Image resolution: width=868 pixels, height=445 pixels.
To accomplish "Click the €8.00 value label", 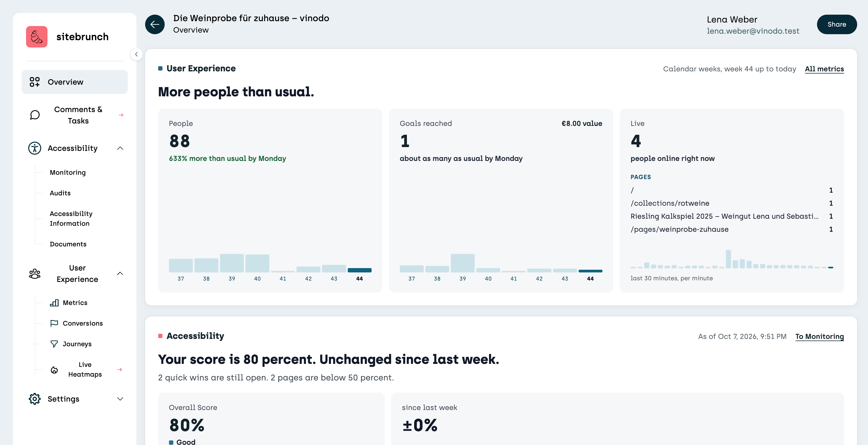I will coord(582,123).
